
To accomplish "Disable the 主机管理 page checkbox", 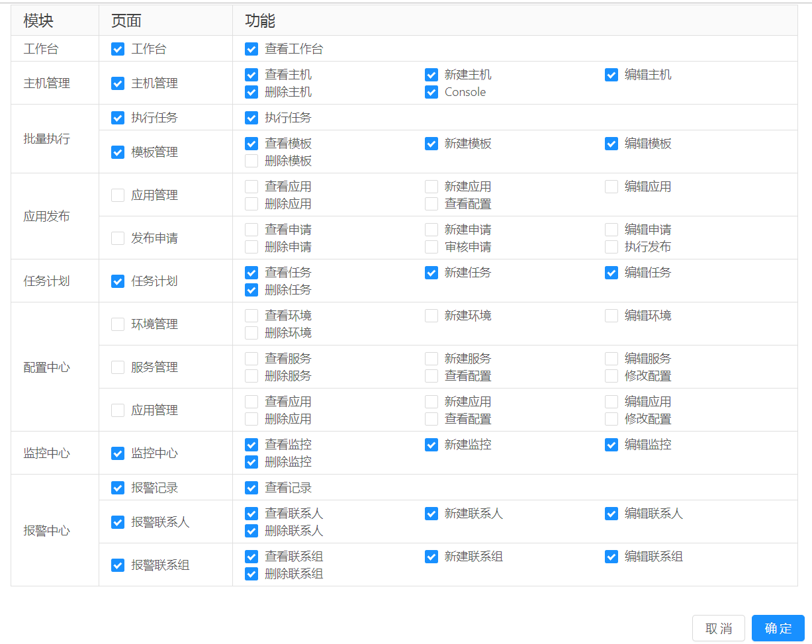I will click(x=118, y=83).
